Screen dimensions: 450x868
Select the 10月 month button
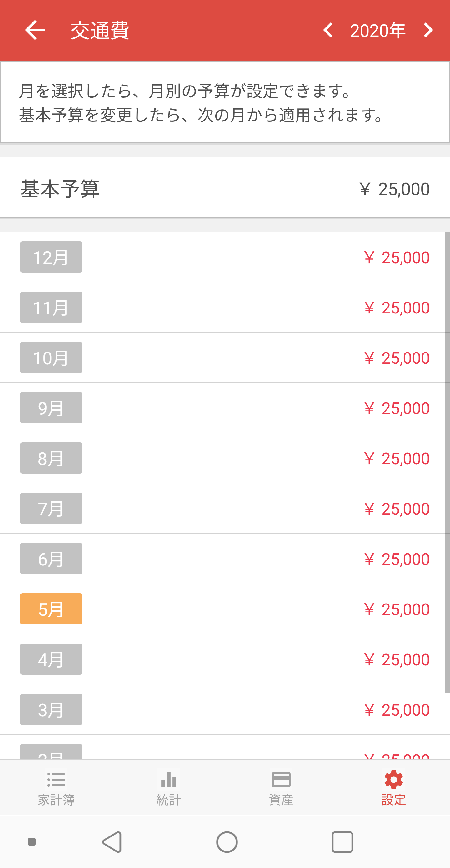pyautogui.click(x=51, y=358)
